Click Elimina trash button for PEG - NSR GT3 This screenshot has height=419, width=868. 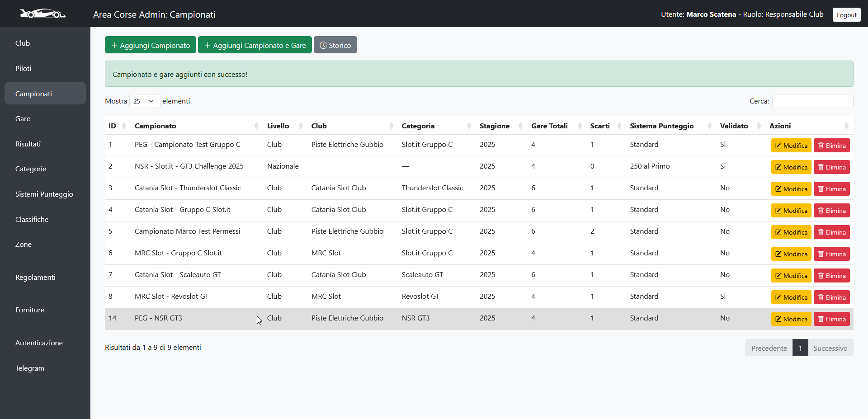pos(831,319)
